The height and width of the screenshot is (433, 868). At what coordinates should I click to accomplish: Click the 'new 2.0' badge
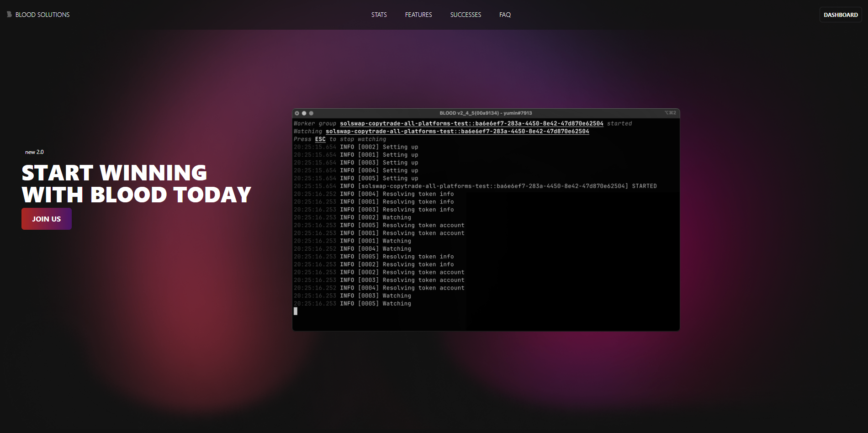[x=34, y=152]
